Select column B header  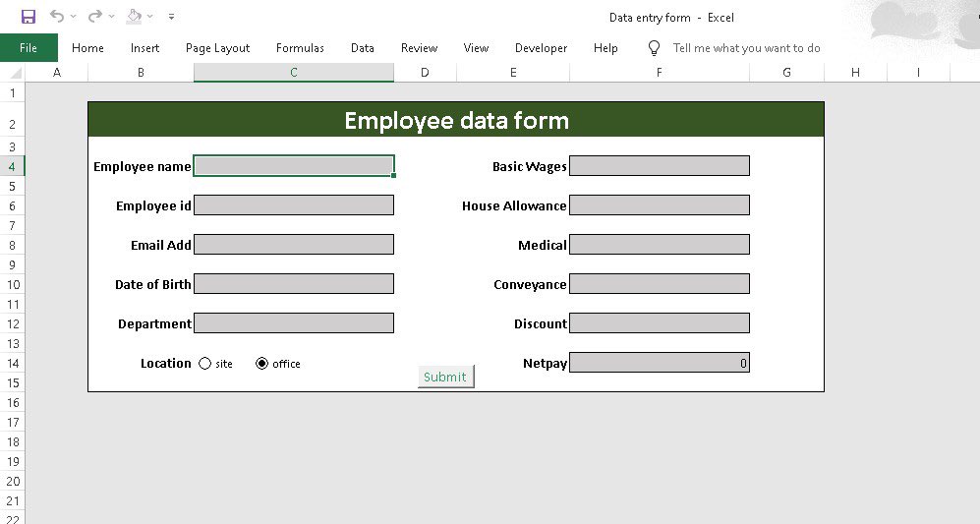(141, 73)
